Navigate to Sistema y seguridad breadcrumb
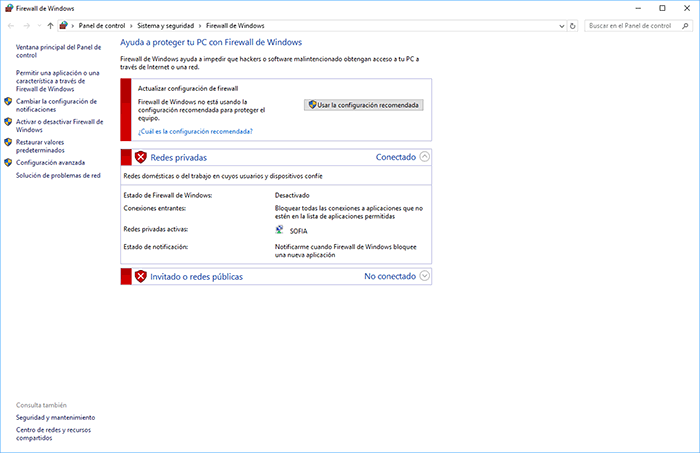This screenshot has width=700, height=453. pyautogui.click(x=166, y=26)
